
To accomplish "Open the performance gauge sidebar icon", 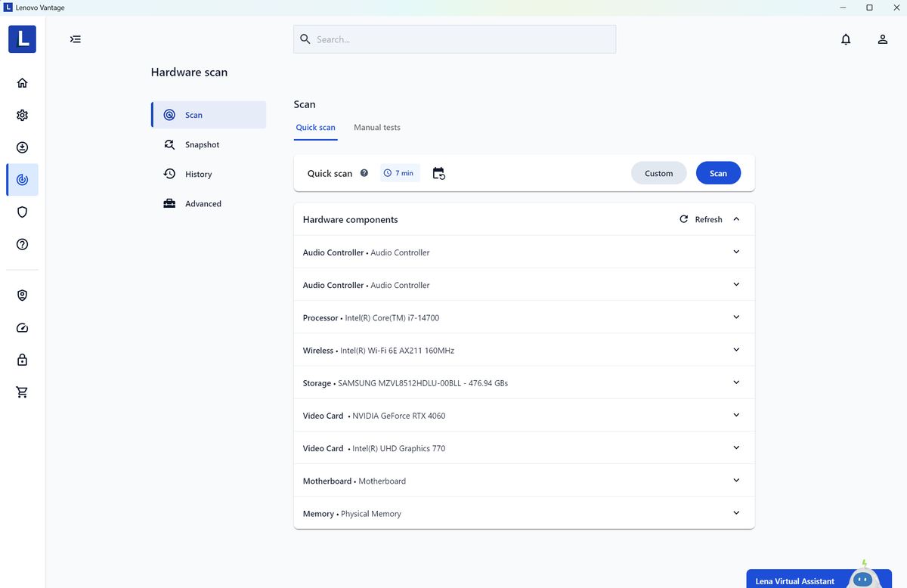I will 22,328.
